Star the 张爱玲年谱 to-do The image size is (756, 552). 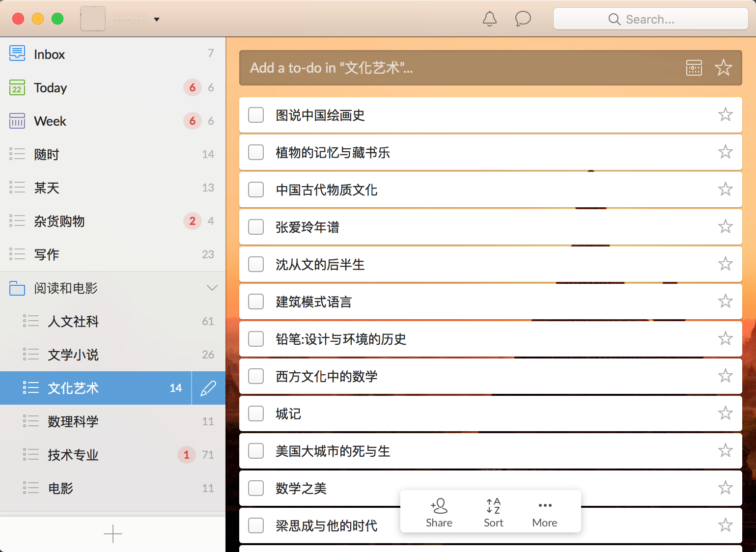click(x=726, y=227)
